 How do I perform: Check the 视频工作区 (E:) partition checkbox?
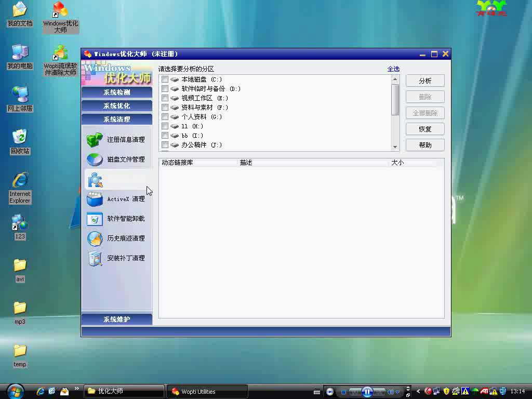click(x=165, y=98)
